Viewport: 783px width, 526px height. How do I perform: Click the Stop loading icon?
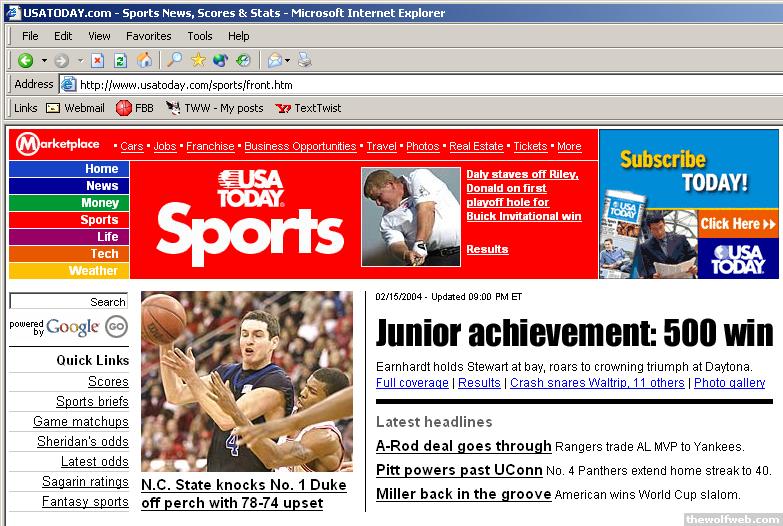(x=98, y=61)
